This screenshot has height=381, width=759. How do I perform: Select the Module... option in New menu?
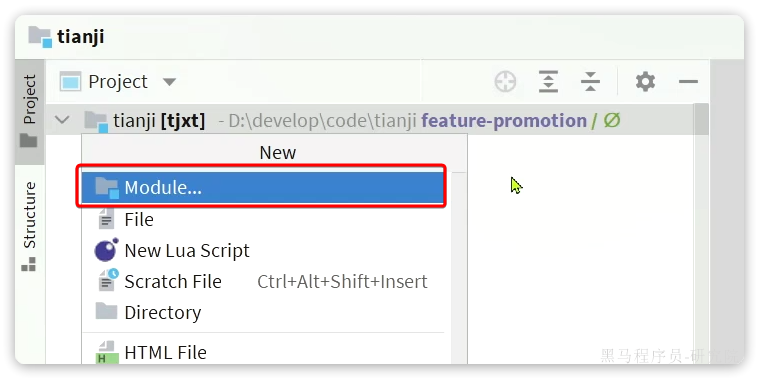[x=262, y=187]
